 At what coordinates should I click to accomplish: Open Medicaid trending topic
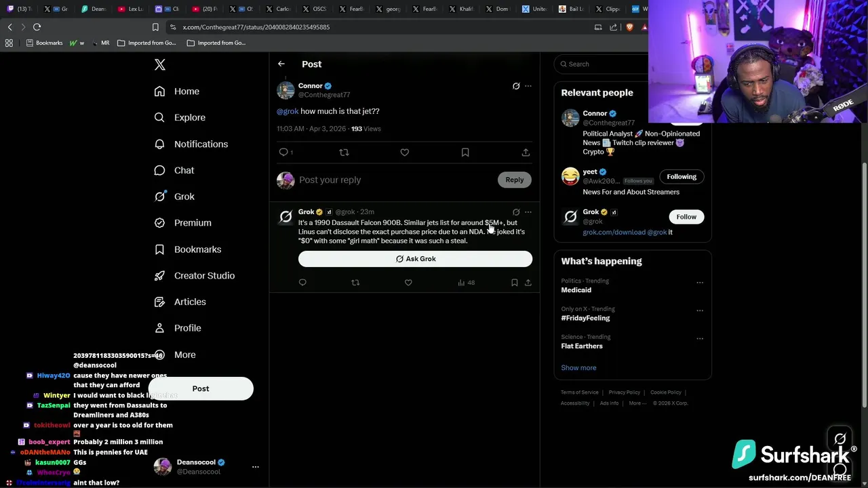pyautogui.click(x=576, y=290)
